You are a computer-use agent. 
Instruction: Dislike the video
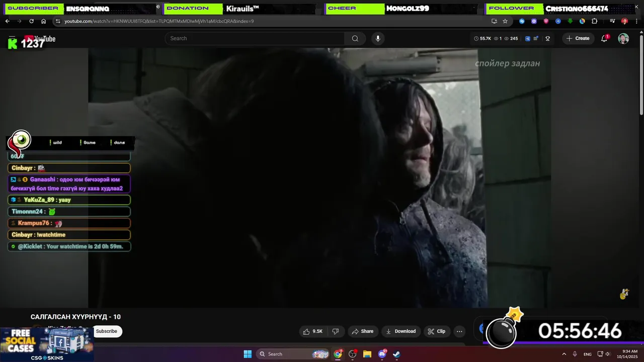[336, 331]
